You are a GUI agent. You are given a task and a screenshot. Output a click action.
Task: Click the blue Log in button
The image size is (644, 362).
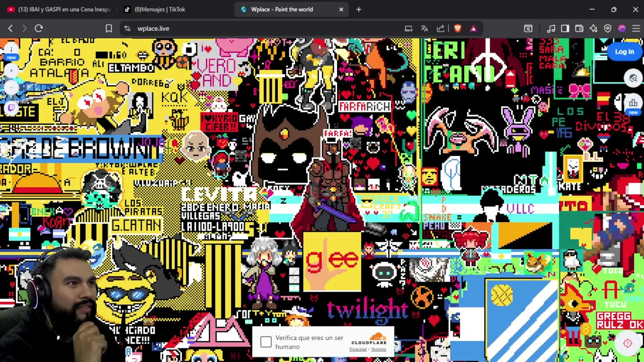(x=624, y=51)
